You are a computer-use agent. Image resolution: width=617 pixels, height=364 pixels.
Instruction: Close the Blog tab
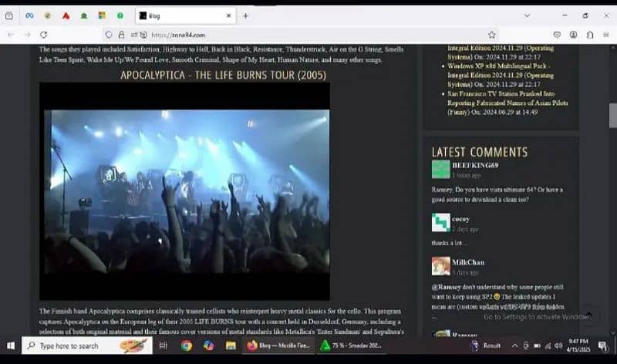228,15
